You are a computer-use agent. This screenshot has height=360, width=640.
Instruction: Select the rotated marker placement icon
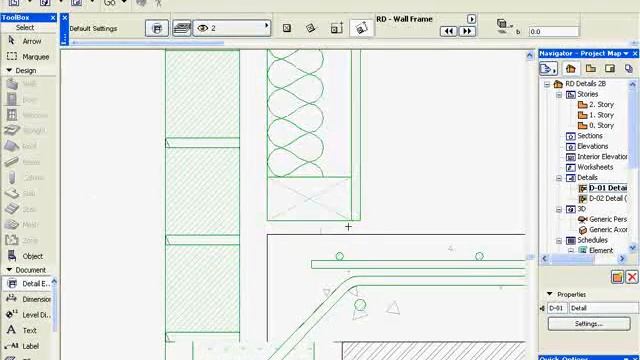click(361, 28)
